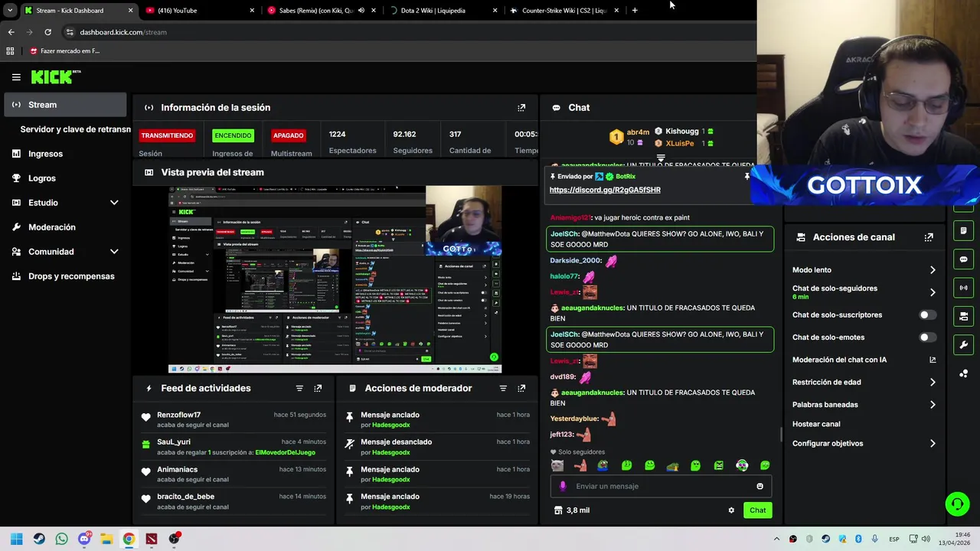Insert the headphones emote from quick emotes
The image size is (980, 551).
pyautogui.click(x=742, y=465)
